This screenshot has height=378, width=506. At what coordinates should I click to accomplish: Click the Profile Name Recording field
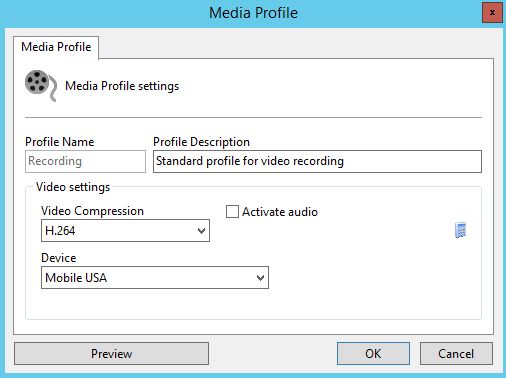coord(85,161)
